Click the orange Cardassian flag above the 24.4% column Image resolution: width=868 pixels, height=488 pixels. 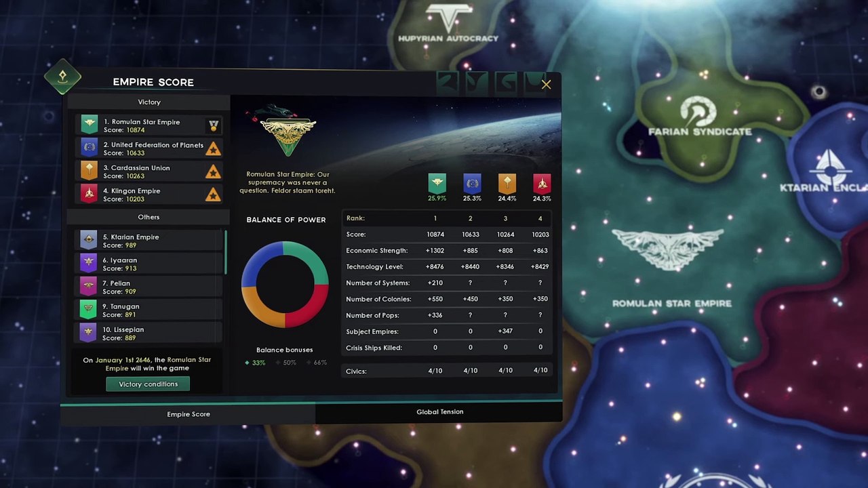pos(507,183)
